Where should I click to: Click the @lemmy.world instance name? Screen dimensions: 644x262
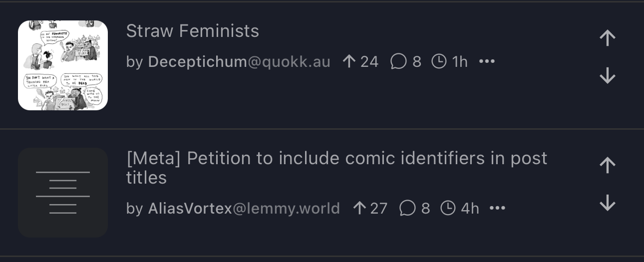click(x=286, y=209)
